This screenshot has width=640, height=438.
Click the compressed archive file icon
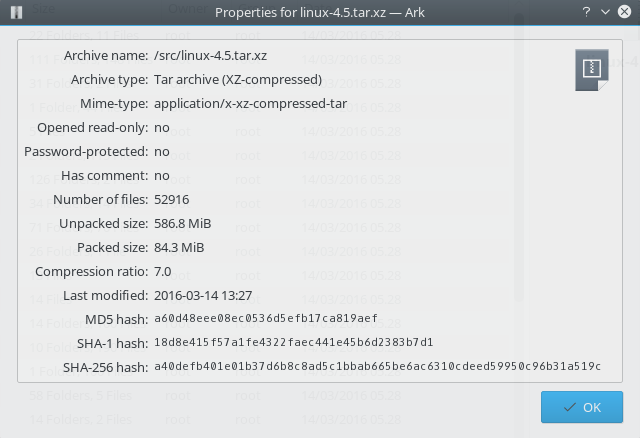[x=590, y=71]
